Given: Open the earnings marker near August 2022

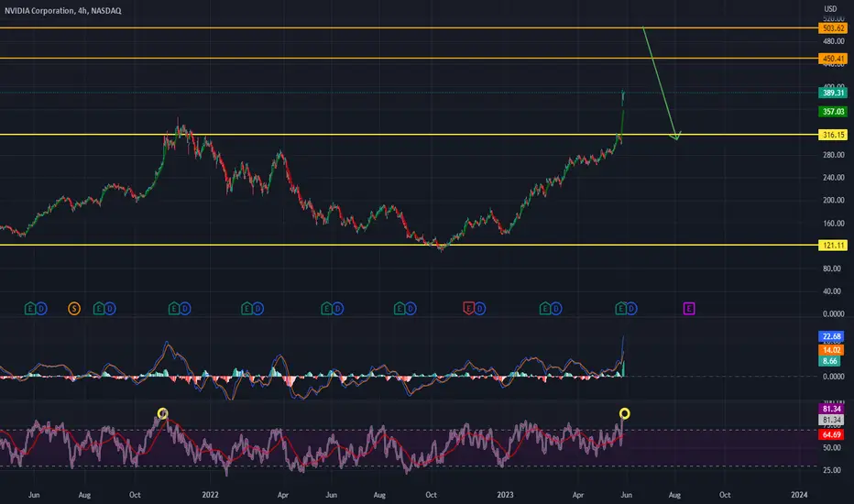Looking at the screenshot, I should [400, 309].
